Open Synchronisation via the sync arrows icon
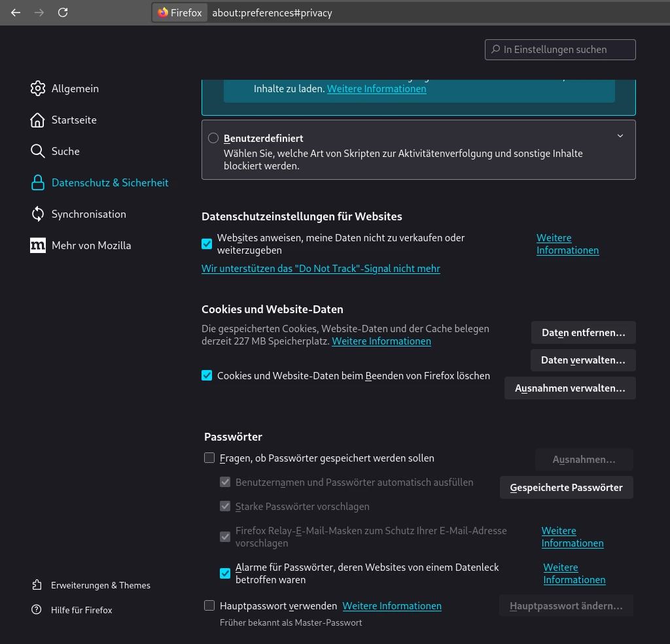This screenshot has width=670, height=644. point(38,214)
